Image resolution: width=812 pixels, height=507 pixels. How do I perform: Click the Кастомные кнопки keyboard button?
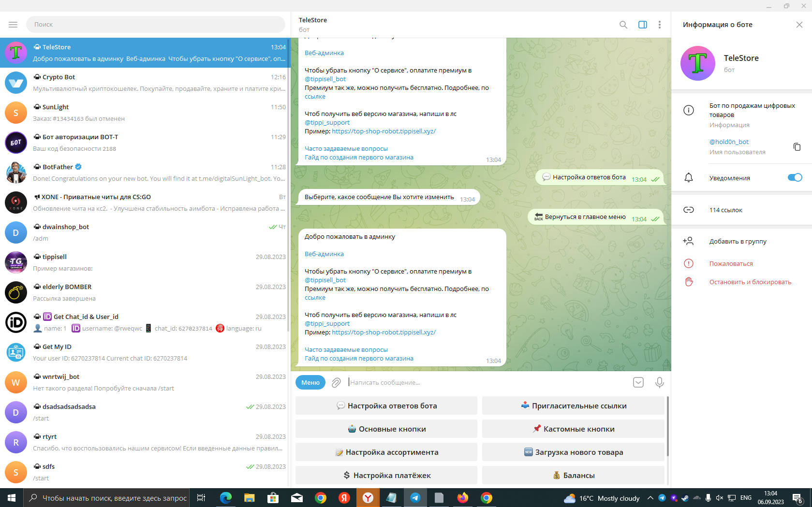tap(573, 429)
